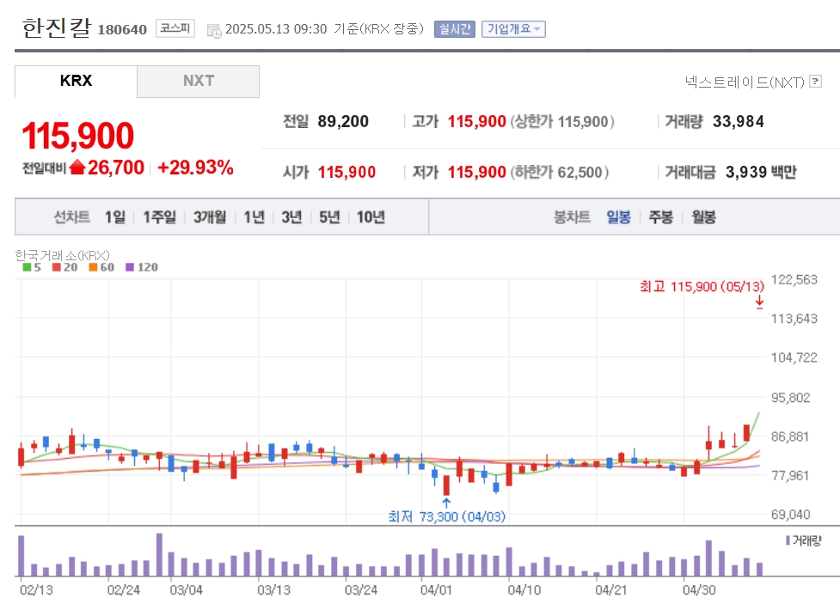Switch to 월봉 monthly candle chart
Screen dimensions: 840x616
703,217
